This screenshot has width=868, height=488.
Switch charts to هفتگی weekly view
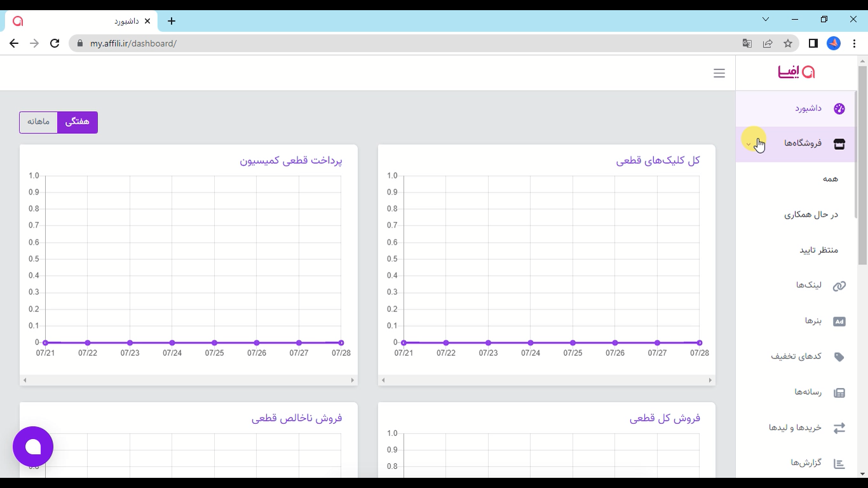coord(78,122)
